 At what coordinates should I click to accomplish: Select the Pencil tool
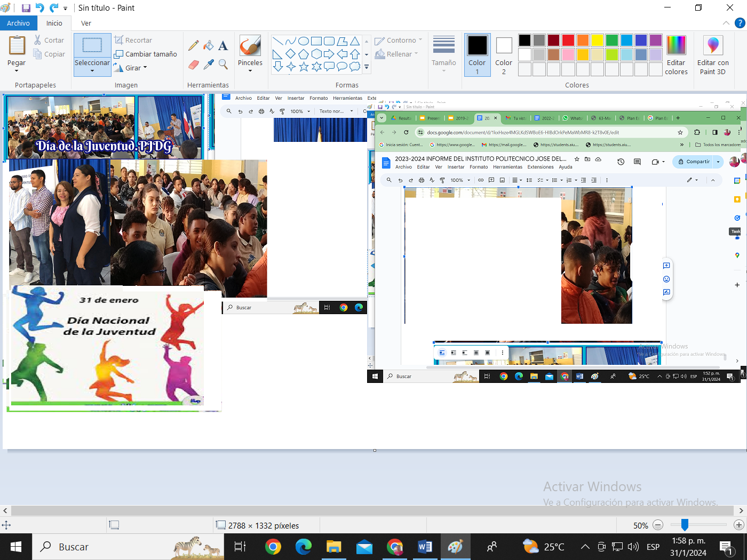tap(194, 46)
